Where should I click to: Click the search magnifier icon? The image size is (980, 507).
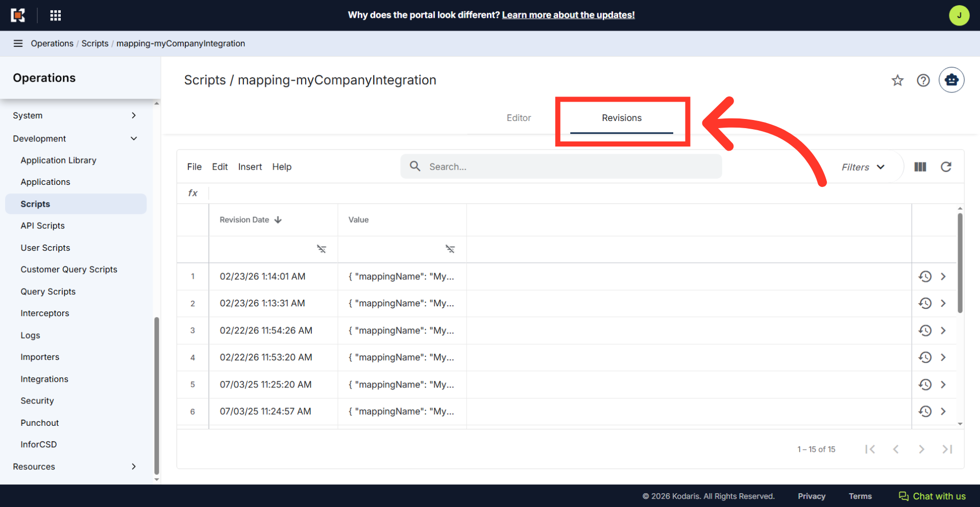tap(415, 166)
